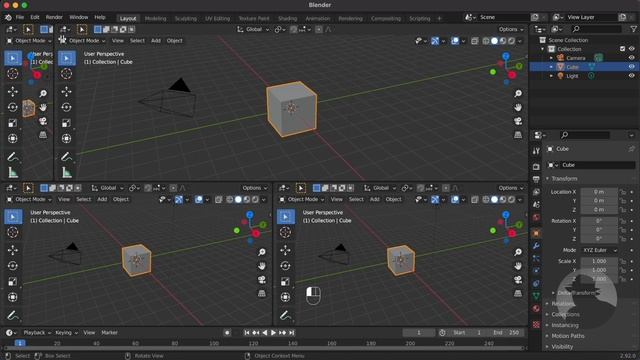Open Keying menu in timeline

click(x=66, y=333)
